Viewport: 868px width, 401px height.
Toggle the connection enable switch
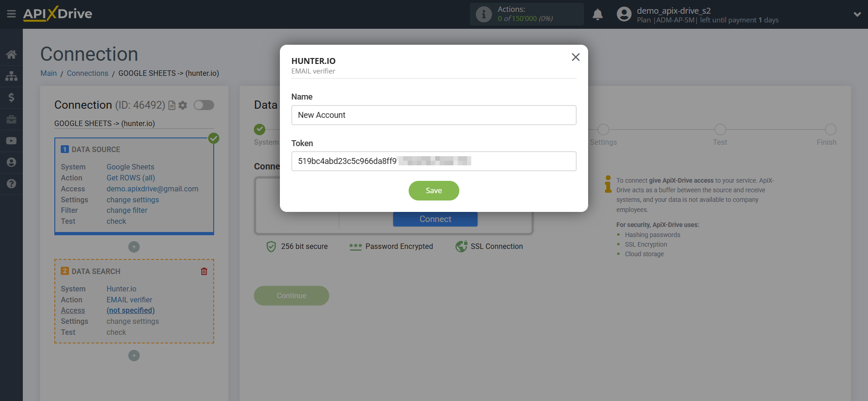click(204, 105)
